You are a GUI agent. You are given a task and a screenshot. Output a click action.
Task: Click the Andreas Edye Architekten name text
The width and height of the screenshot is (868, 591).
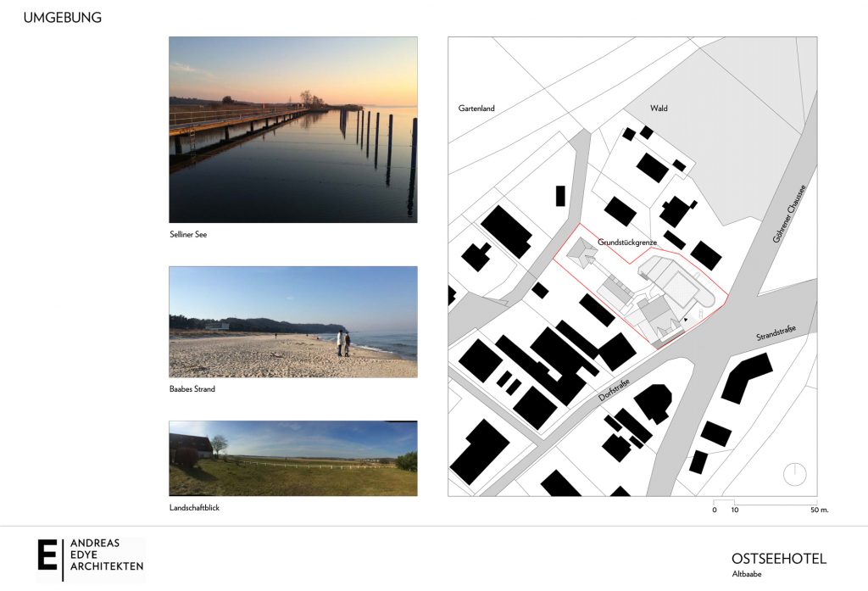[106, 555]
